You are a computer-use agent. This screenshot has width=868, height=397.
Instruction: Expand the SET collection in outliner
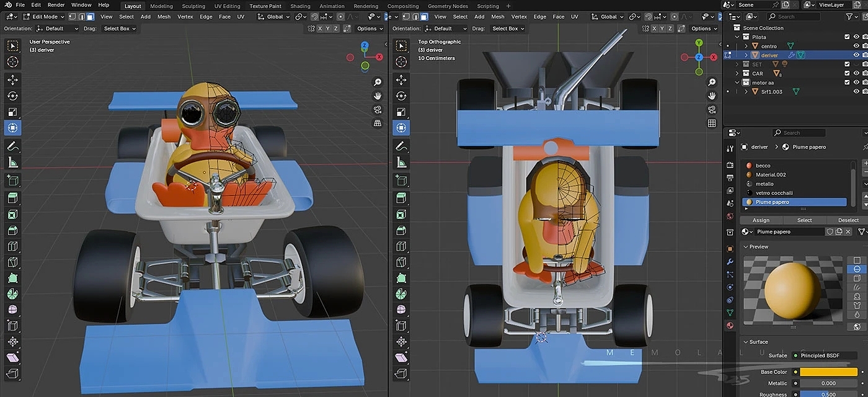pyautogui.click(x=737, y=64)
